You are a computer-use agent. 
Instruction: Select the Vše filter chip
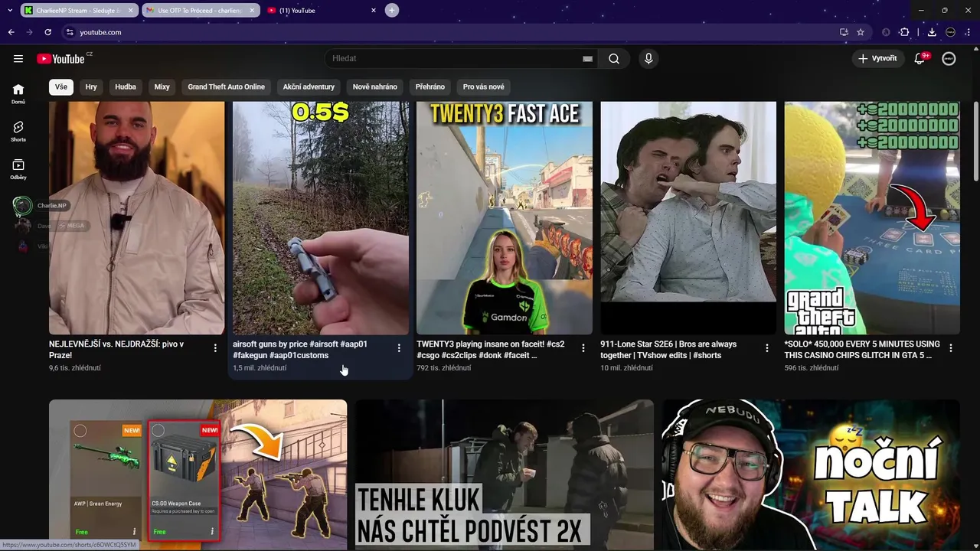pos(61,87)
